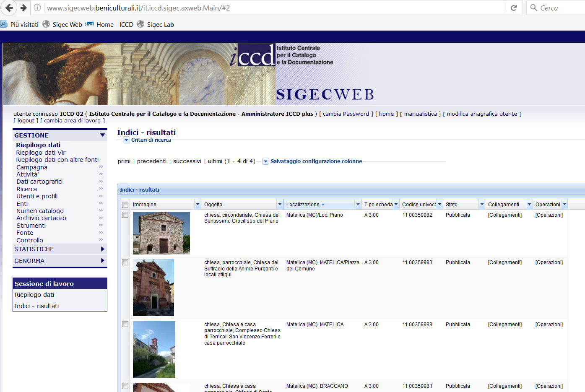Open the Home - ICCD bookmark
This screenshot has height=392, width=585.
[x=110, y=25]
